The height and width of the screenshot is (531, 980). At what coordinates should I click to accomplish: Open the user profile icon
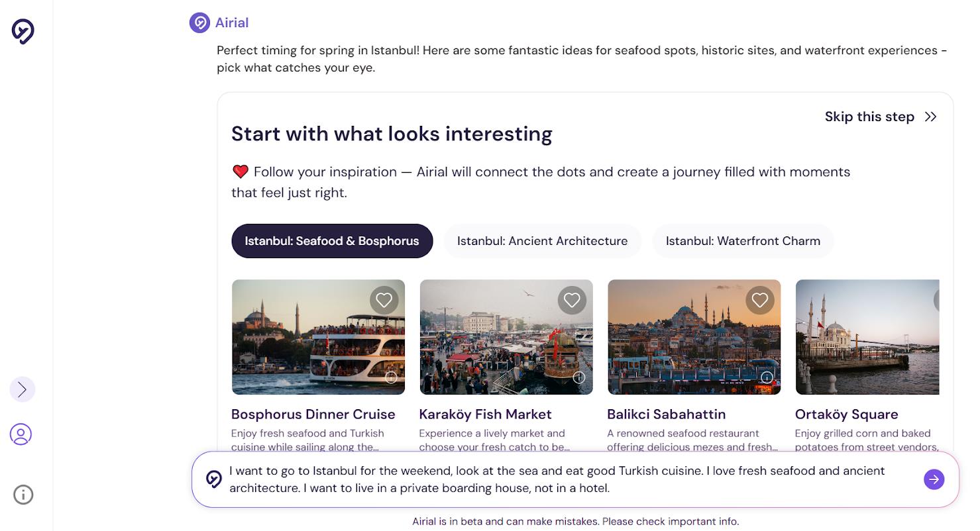pos(21,434)
